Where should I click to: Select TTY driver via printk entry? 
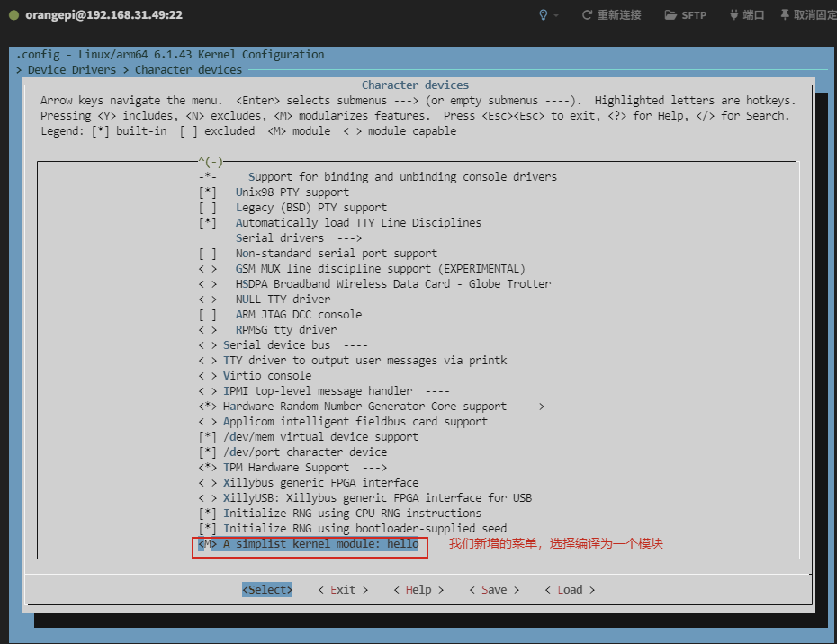352,361
